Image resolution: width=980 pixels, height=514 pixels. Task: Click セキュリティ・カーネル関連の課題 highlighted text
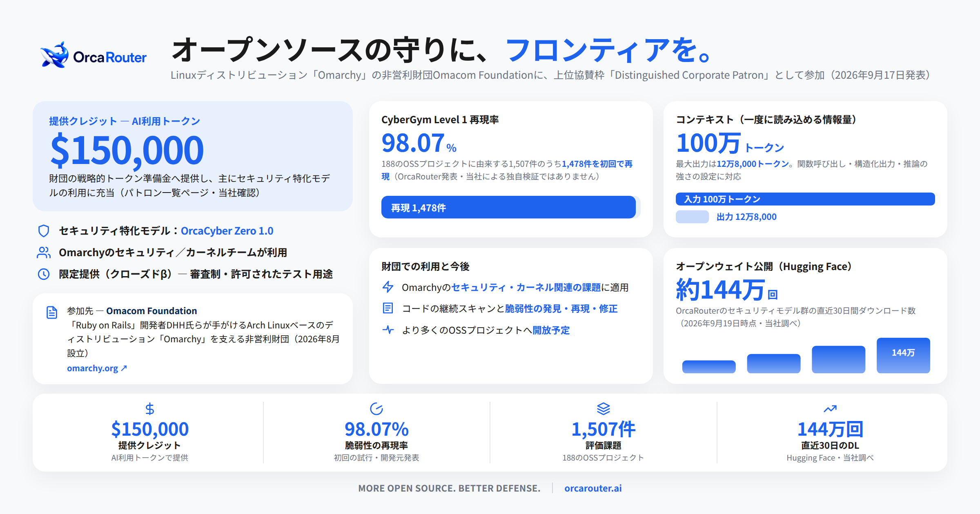[526, 287]
